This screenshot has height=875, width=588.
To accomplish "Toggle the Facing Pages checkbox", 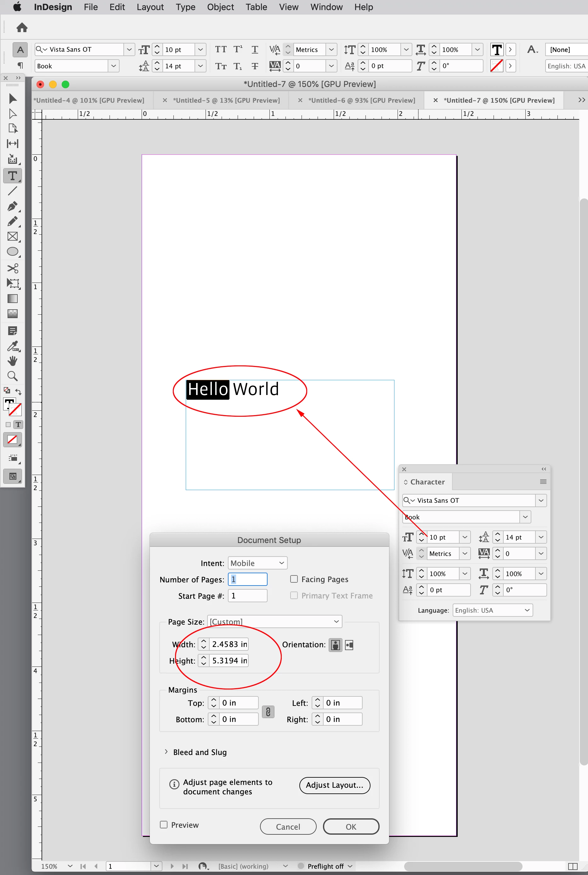I will click(x=294, y=579).
